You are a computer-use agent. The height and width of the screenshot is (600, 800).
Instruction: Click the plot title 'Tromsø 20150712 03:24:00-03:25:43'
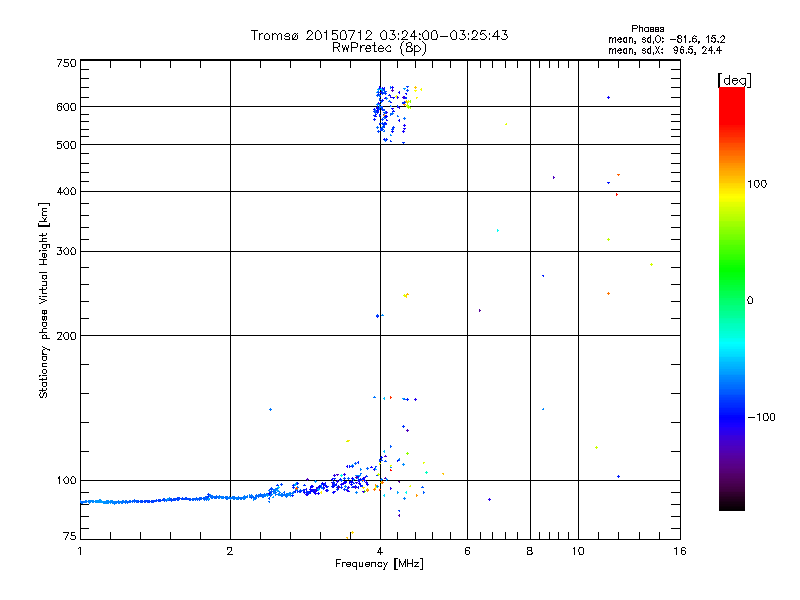pyautogui.click(x=379, y=35)
